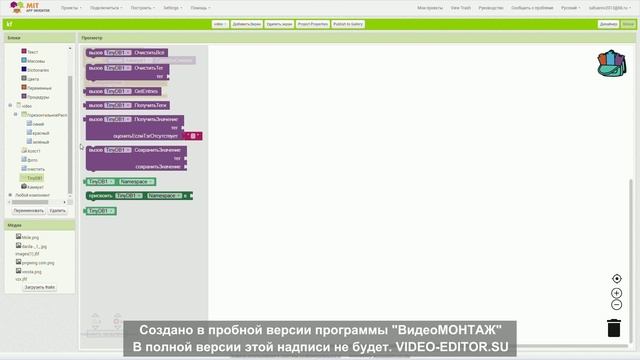
Task: Pick the TinyDB1 ОчиститьТег call block
Action: tap(127, 72)
